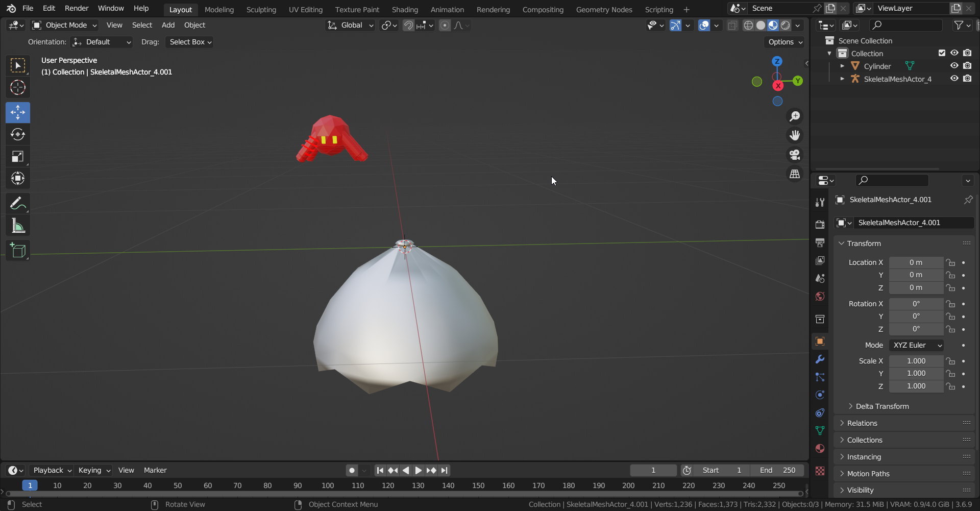The width and height of the screenshot is (980, 511).
Task: Toggle Scale Z lock icon
Action: coord(950,386)
